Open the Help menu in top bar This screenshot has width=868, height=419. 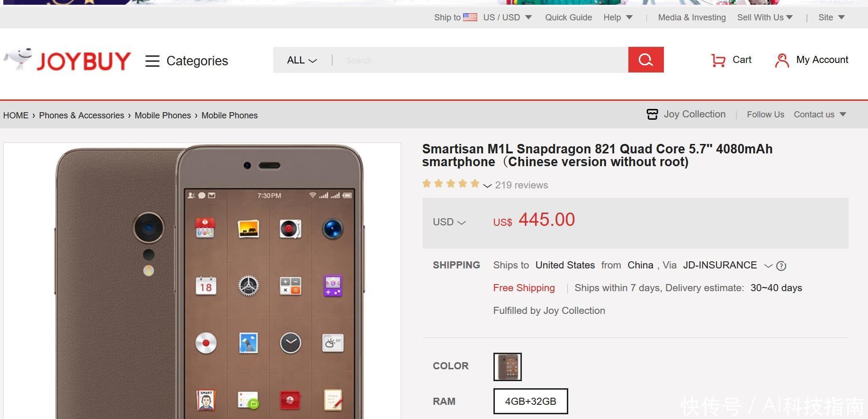pyautogui.click(x=617, y=18)
